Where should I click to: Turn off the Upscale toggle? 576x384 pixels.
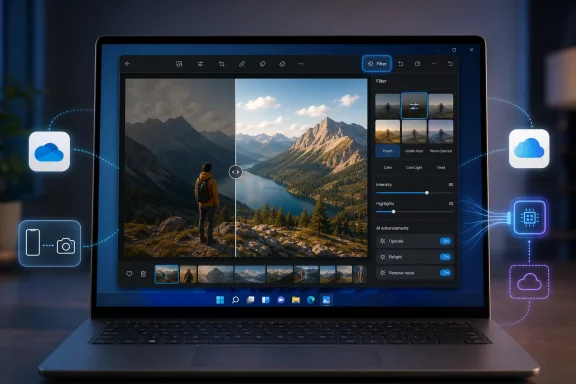point(445,241)
